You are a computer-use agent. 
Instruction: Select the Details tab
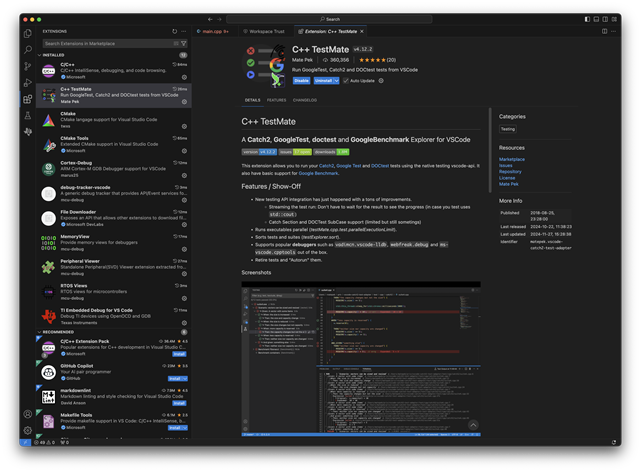coord(253,100)
